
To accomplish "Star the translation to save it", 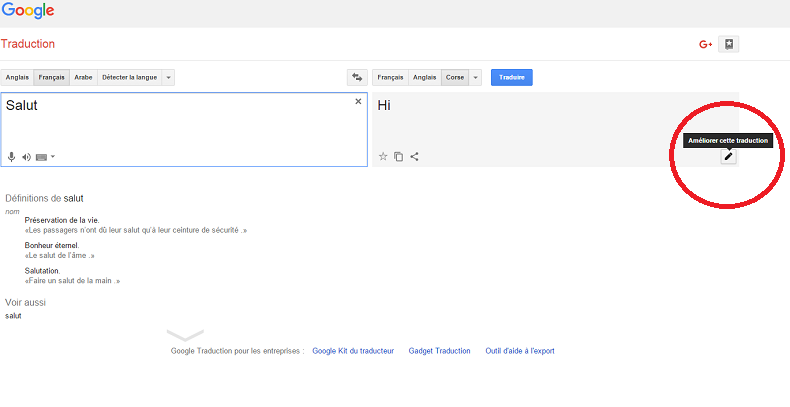I will pos(383,157).
